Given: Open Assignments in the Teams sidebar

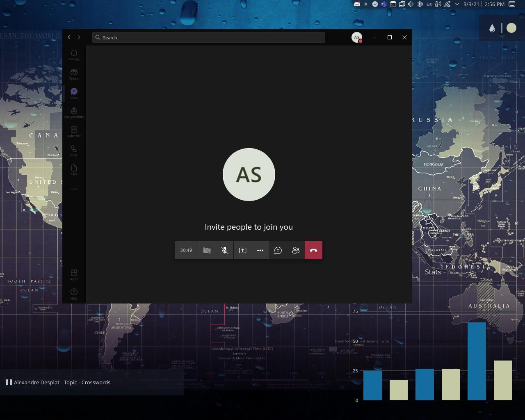Looking at the screenshot, I should pyautogui.click(x=74, y=112).
